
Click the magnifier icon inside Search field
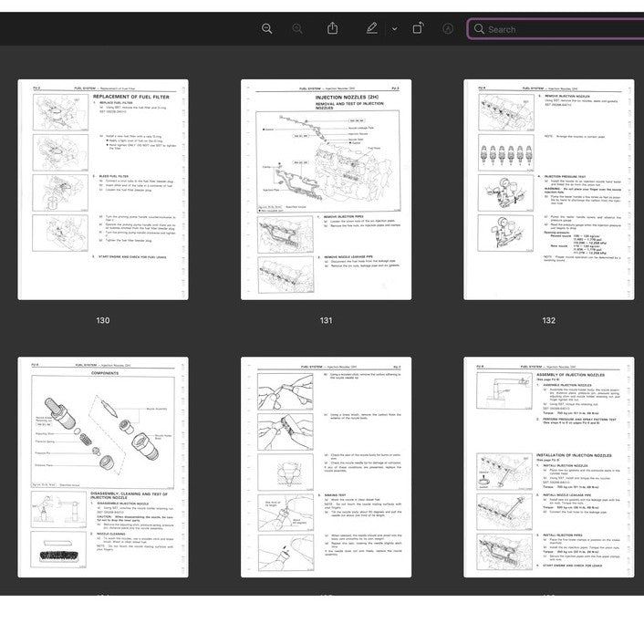(479, 29)
